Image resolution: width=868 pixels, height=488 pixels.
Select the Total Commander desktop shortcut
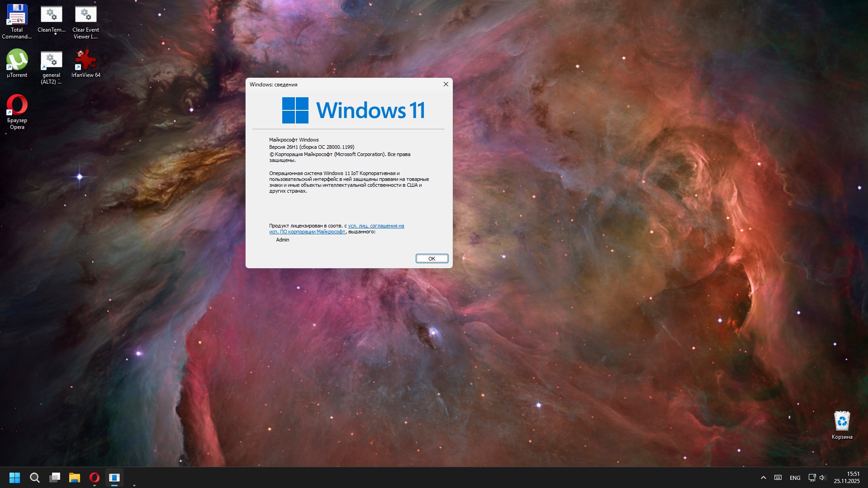point(17,21)
